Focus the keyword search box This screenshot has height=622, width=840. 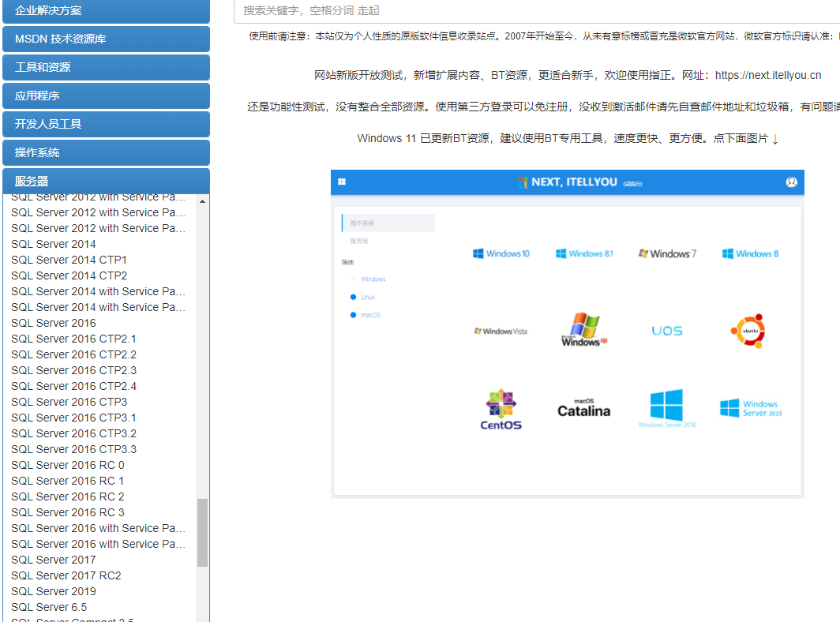pyautogui.click(x=537, y=11)
